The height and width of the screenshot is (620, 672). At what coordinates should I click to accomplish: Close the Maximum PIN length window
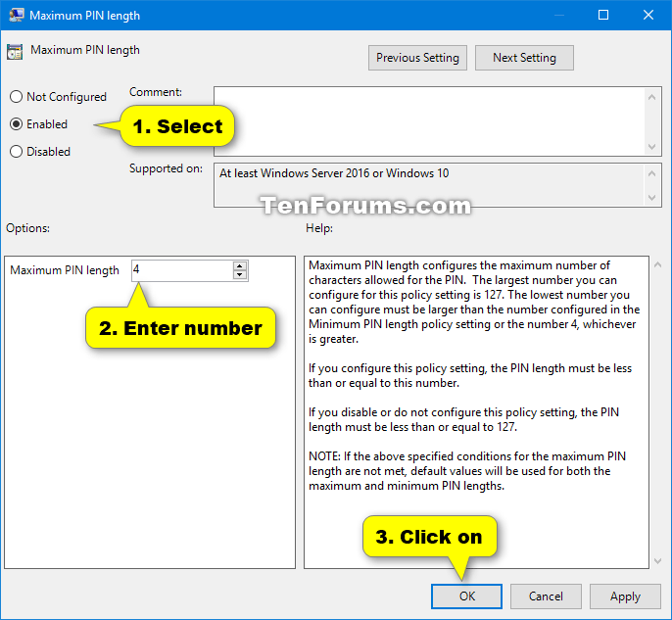tap(648, 15)
